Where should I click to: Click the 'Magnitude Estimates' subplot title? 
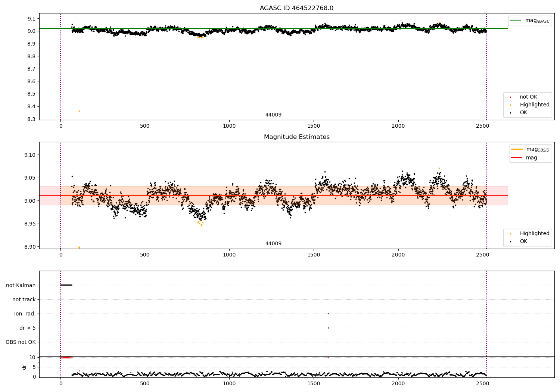(296, 137)
